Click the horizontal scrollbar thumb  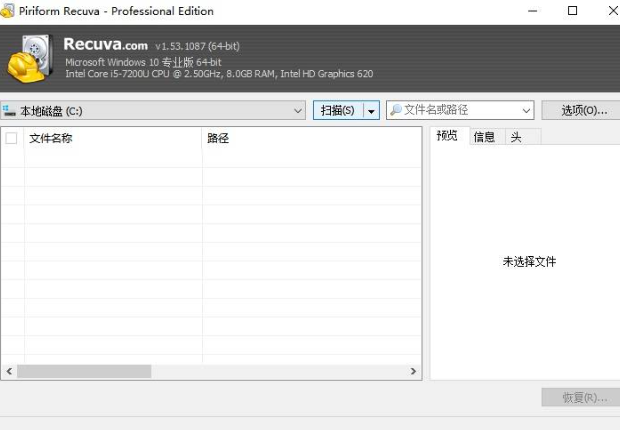pos(84,371)
